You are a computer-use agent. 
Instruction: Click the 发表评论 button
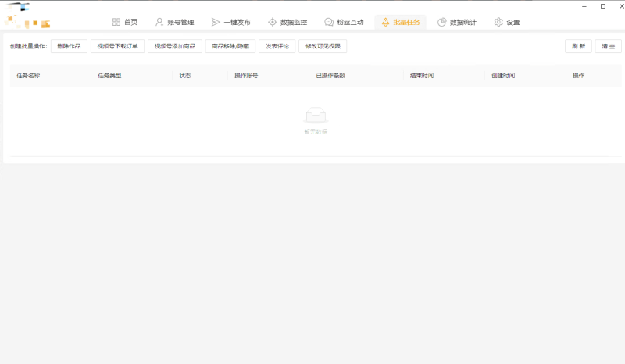pos(277,46)
